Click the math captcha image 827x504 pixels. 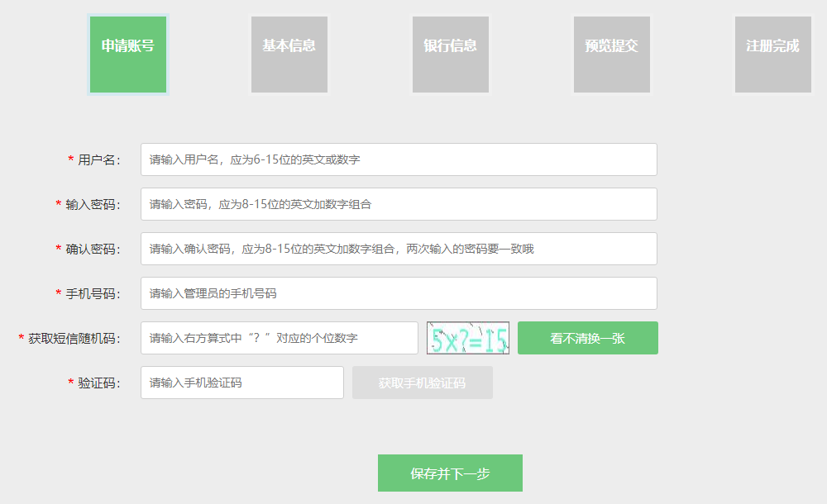click(x=468, y=338)
